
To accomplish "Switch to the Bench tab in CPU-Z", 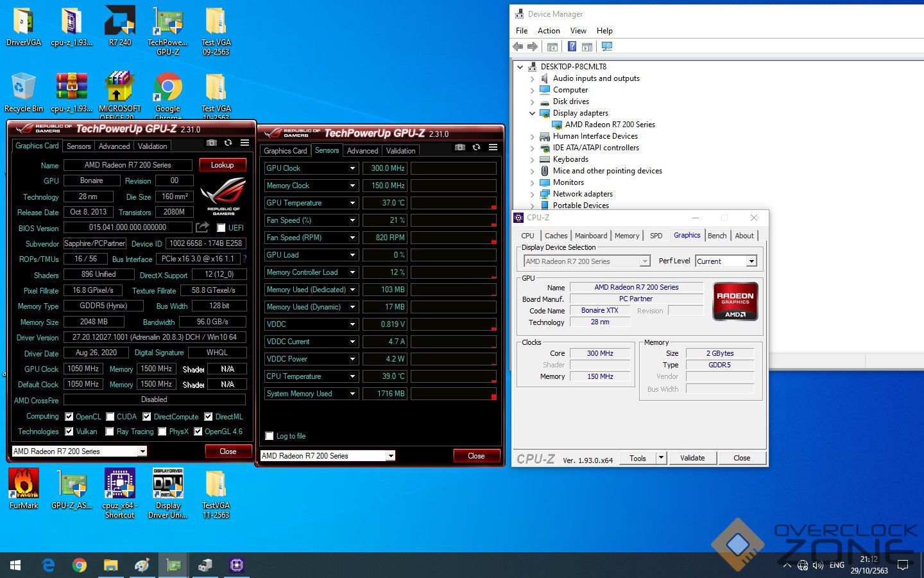I will coord(717,236).
